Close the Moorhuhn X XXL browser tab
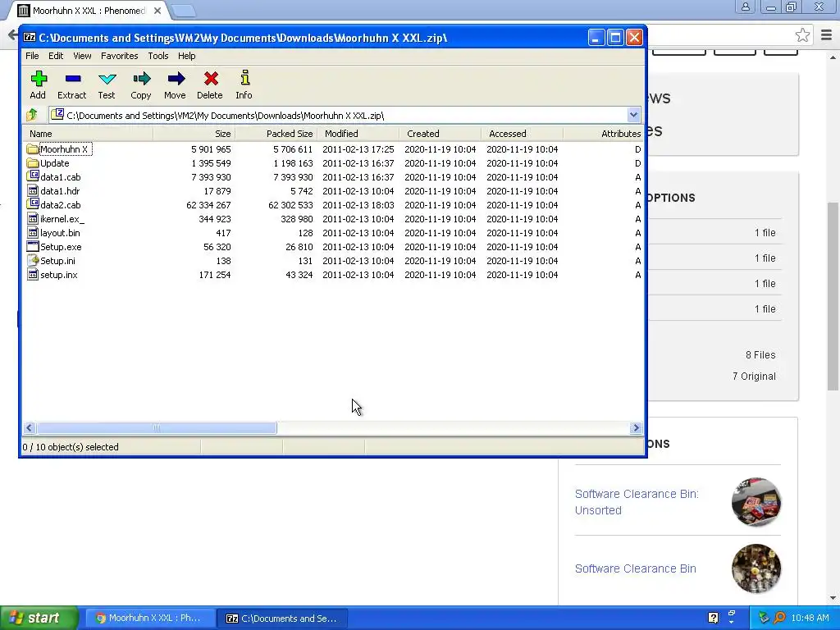Screen dimensions: 840x630 pyautogui.click(x=157, y=10)
